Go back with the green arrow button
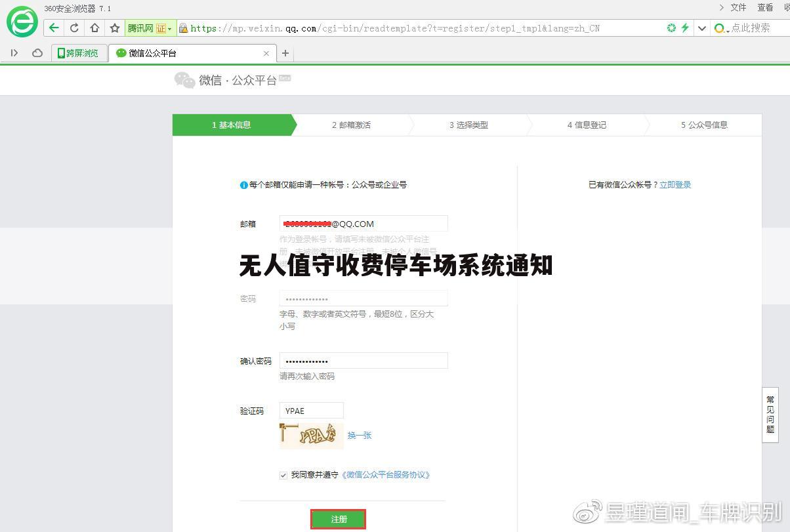The width and height of the screenshot is (790, 532). coord(54,28)
